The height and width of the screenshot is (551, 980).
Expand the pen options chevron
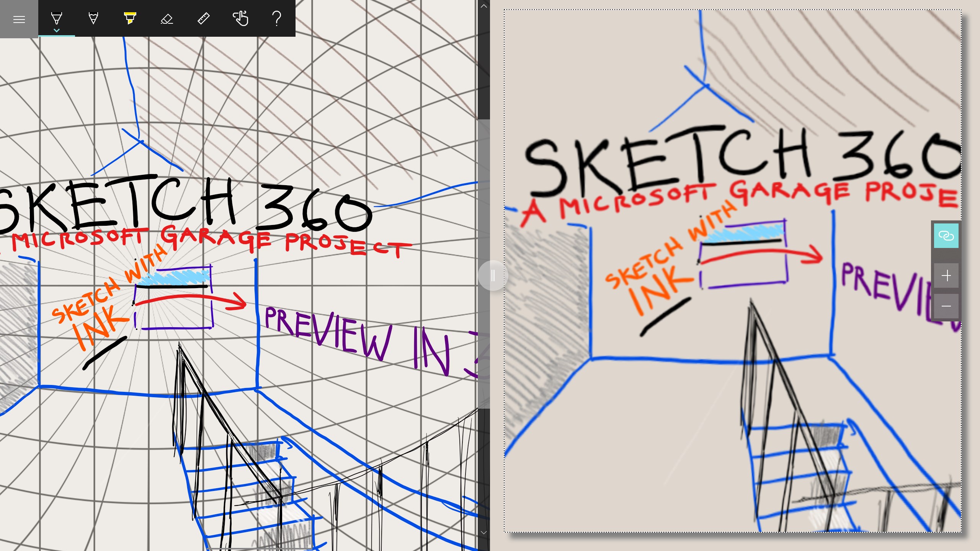(57, 30)
